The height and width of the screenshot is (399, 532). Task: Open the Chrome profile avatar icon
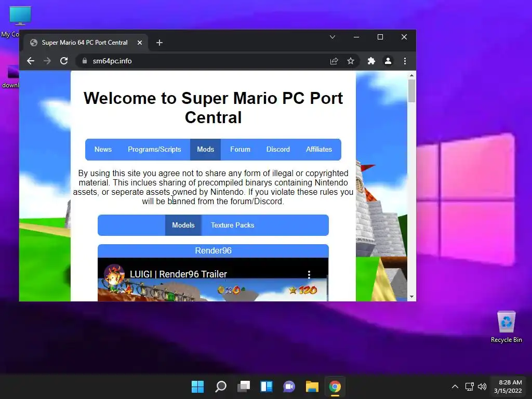(x=388, y=61)
